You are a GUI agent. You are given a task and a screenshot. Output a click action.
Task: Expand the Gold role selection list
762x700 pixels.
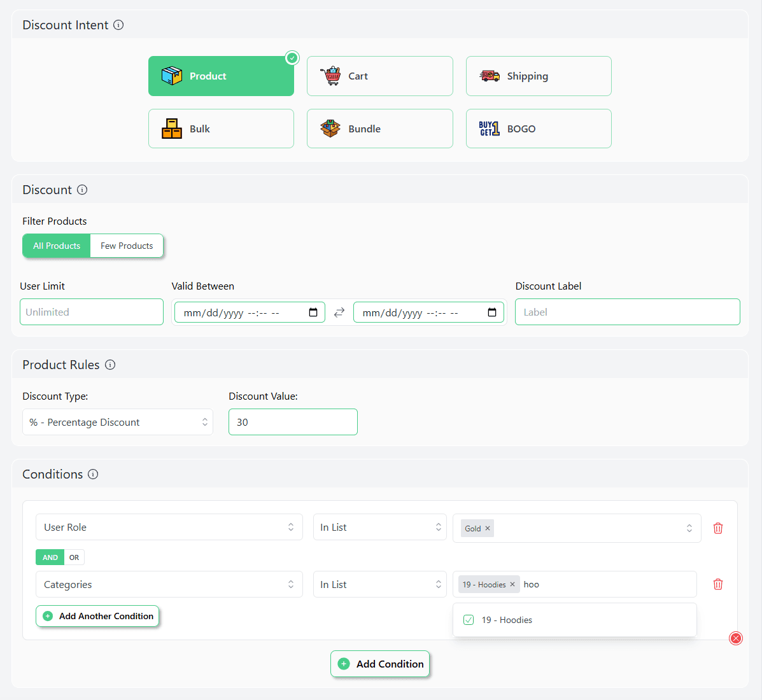pyautogui.click(x=689, y=528)
